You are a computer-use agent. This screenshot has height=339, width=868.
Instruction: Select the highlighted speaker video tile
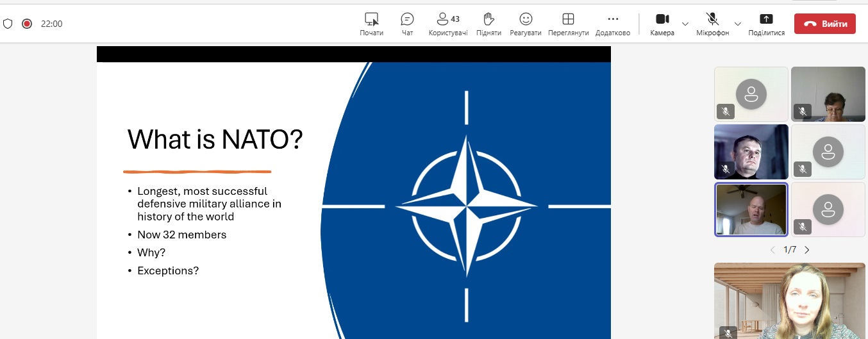(x=751, y=210)
